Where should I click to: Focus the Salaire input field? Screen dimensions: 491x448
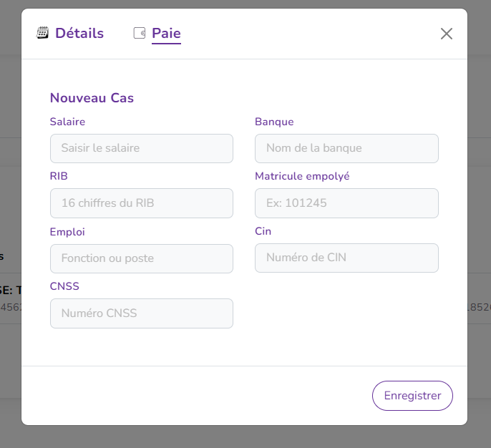coord(142,148)
